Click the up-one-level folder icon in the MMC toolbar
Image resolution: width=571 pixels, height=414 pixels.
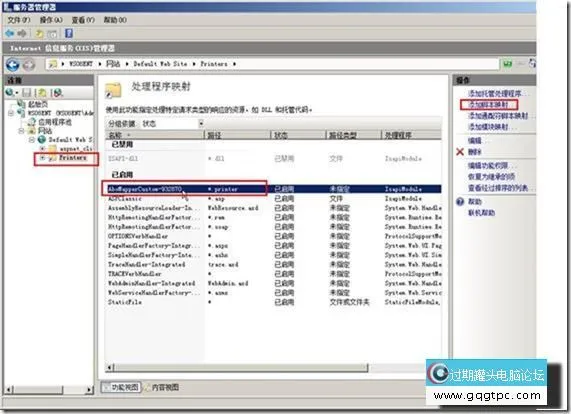[x=39, y=34]
